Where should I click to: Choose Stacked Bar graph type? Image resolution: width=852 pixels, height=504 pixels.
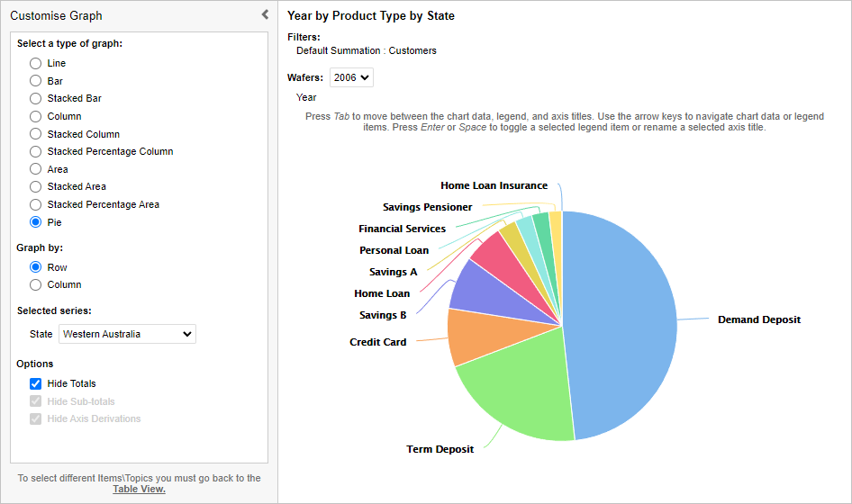click(x=36, y=99)
